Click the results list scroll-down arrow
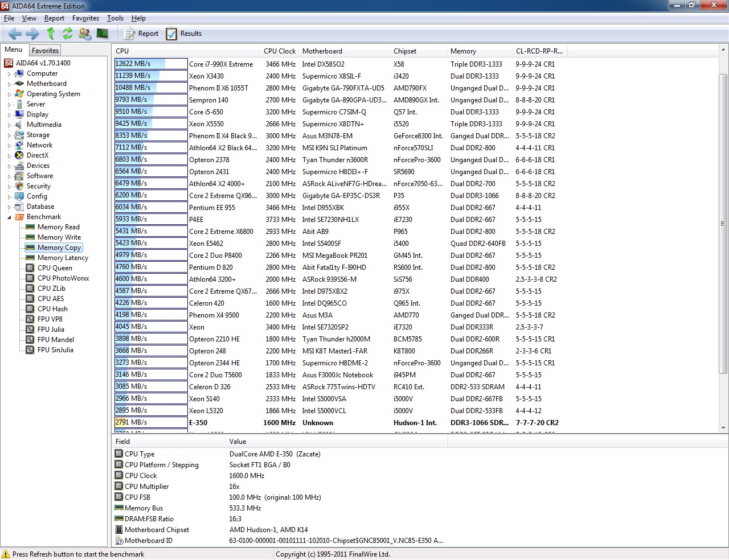 click(x=723, y=428)
